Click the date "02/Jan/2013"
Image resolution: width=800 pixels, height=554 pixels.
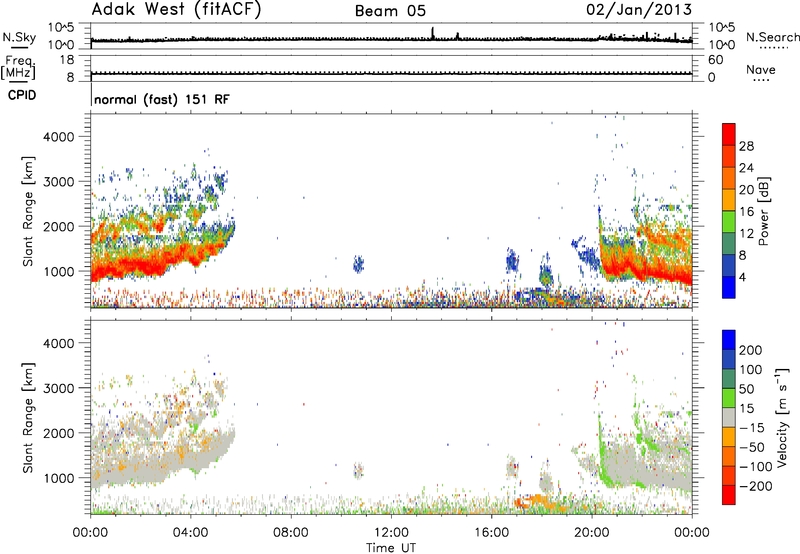tap(639, 10)
